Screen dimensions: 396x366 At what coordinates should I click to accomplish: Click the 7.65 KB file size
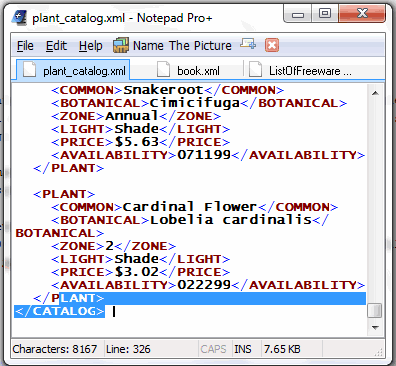282,349
